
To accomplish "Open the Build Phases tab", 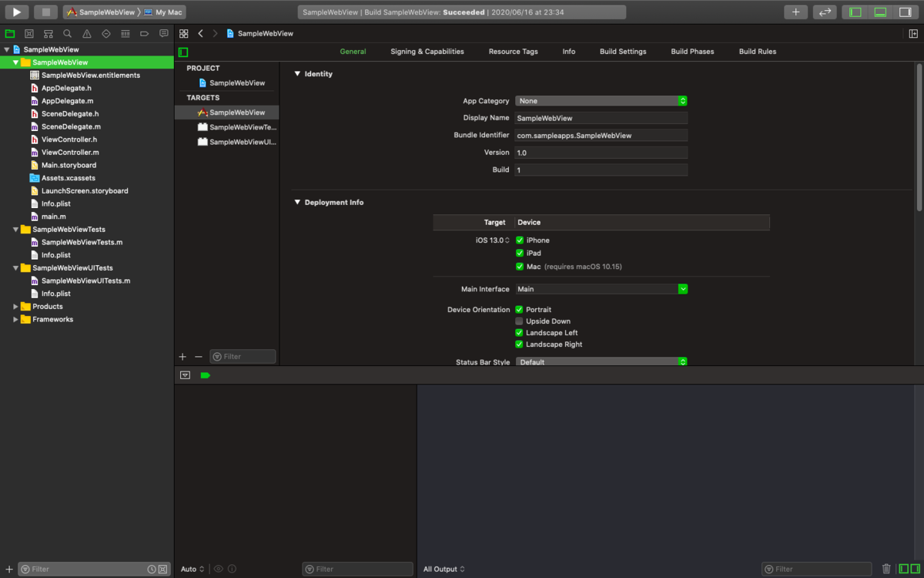I will [692, 52].
